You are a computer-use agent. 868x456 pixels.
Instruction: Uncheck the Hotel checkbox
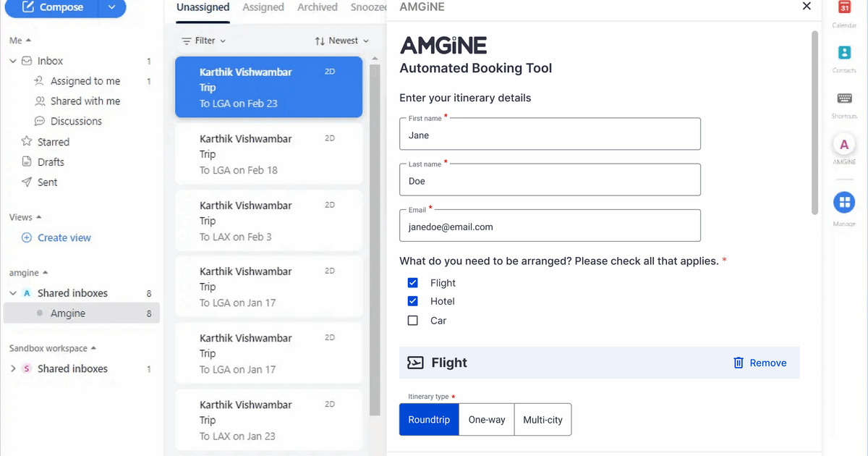point(413,301)
